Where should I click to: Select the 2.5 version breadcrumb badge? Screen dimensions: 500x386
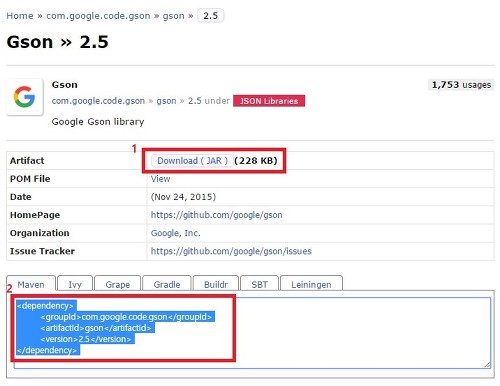(x=210, y=16)
